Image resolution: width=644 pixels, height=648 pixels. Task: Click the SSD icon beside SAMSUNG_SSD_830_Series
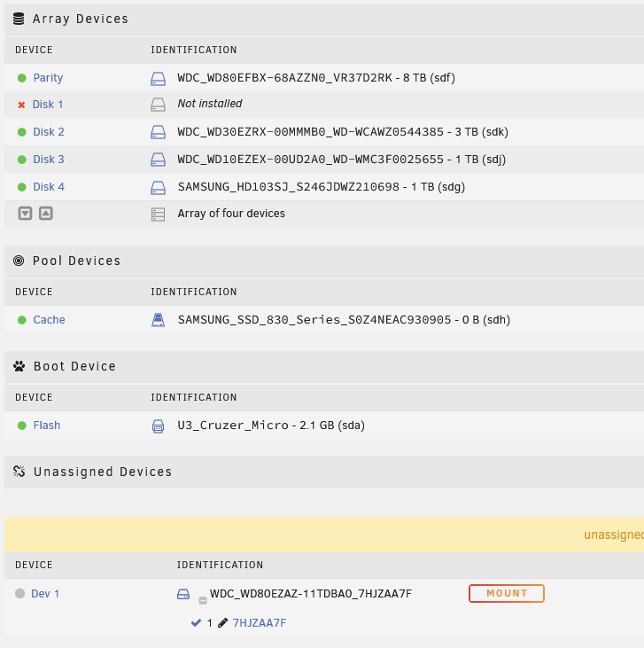point(158,320)
